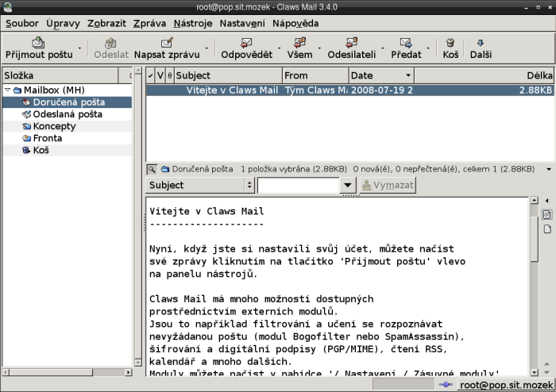Click the Odpovědět reply icon

pyautogui.click(x=246, y=43)
